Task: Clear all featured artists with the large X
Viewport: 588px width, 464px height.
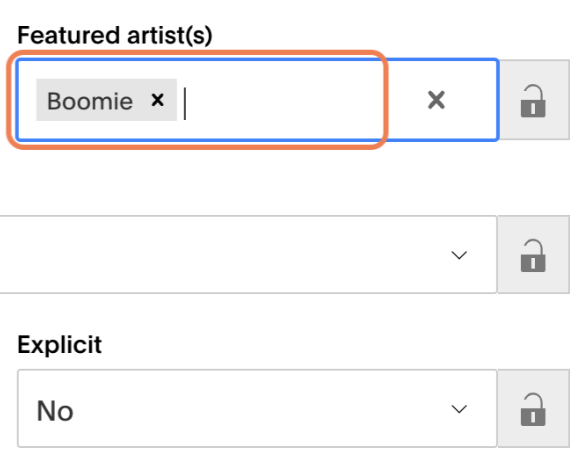Action: click(x=436, y=100)
